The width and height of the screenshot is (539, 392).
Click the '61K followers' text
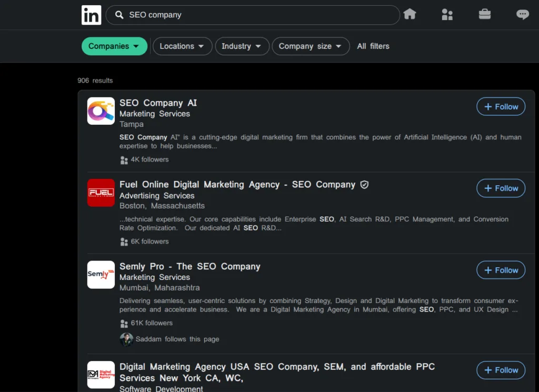point(152,323)
